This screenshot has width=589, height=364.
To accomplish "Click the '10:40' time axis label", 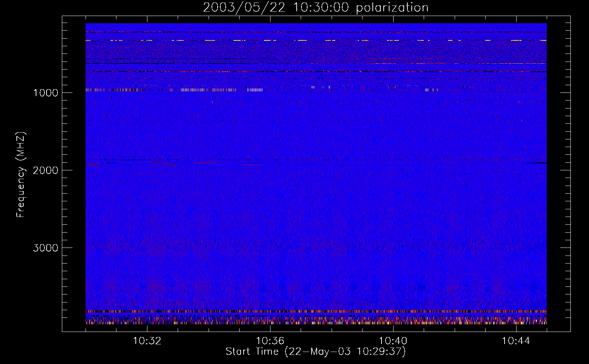I will 393,341.
